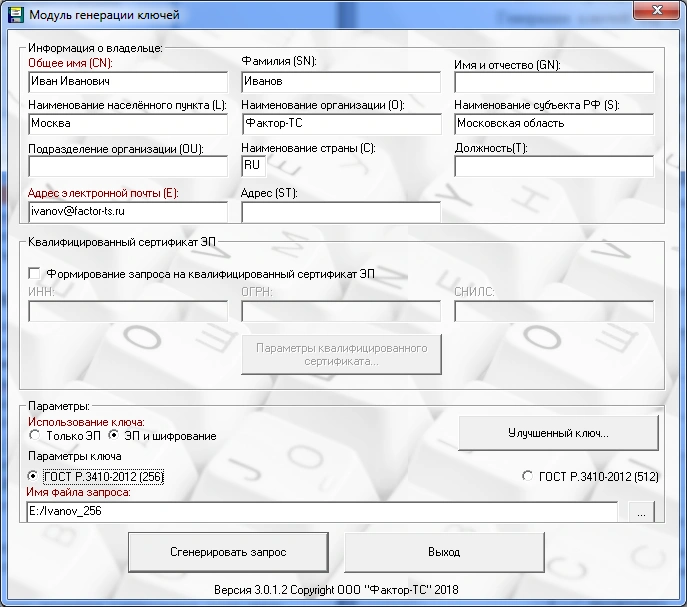Click the ОГРН input field
Viewport: 687px width, 607px height.
pos(341,311)
